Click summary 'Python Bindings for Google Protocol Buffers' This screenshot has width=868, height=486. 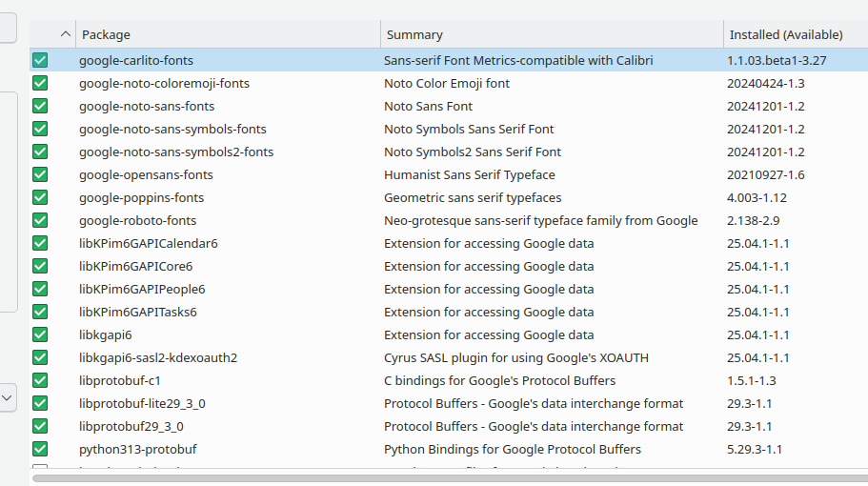pyautogui.click(x=513, y=450)
